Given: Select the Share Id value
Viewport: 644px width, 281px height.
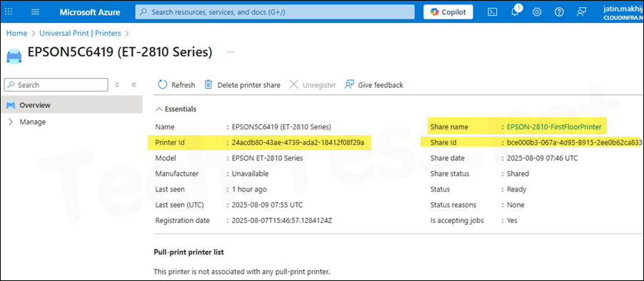Looking at the screenshot, I should pos(574,143).
